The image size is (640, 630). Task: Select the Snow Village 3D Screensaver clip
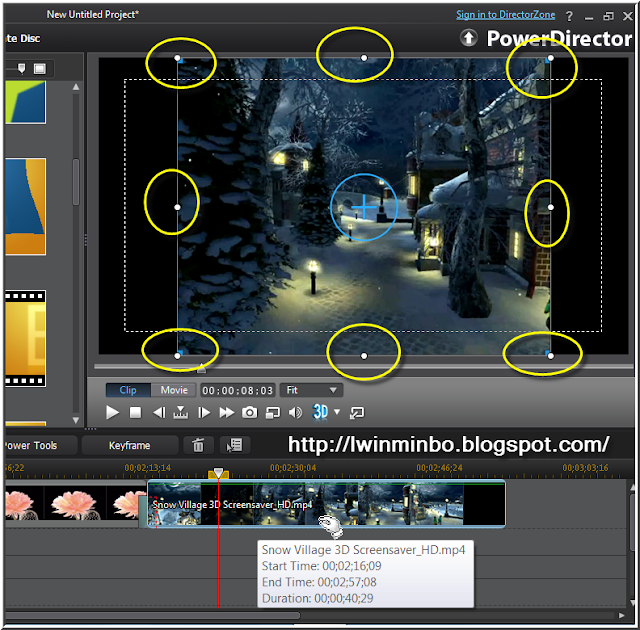click(326, 504)
